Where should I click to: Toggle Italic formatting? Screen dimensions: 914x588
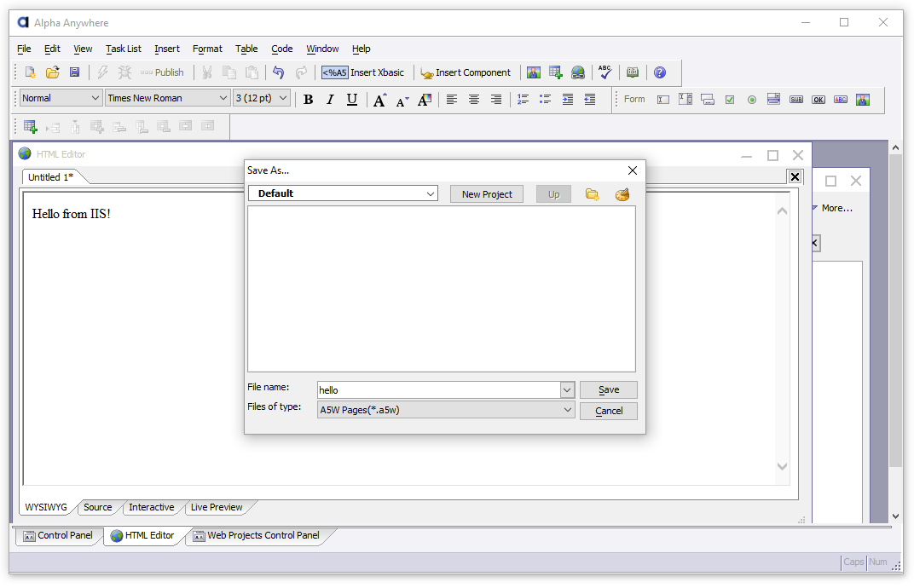tap(330, 100)
